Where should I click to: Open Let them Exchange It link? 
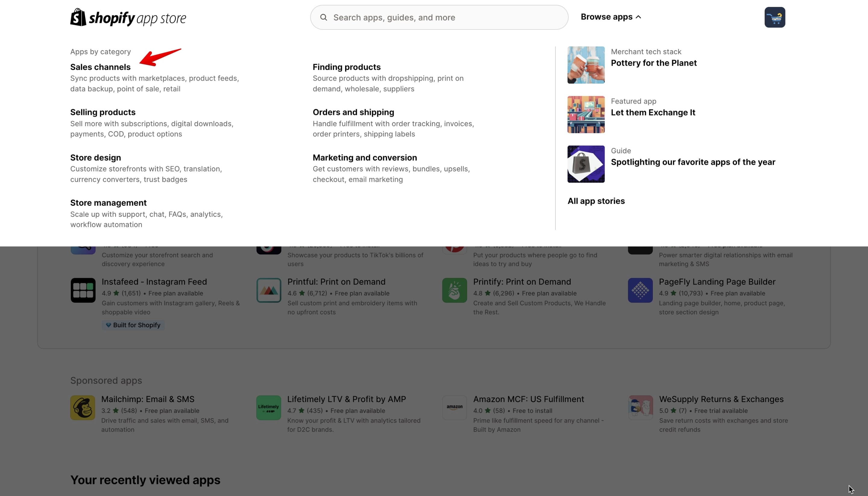tap(653, 112)
